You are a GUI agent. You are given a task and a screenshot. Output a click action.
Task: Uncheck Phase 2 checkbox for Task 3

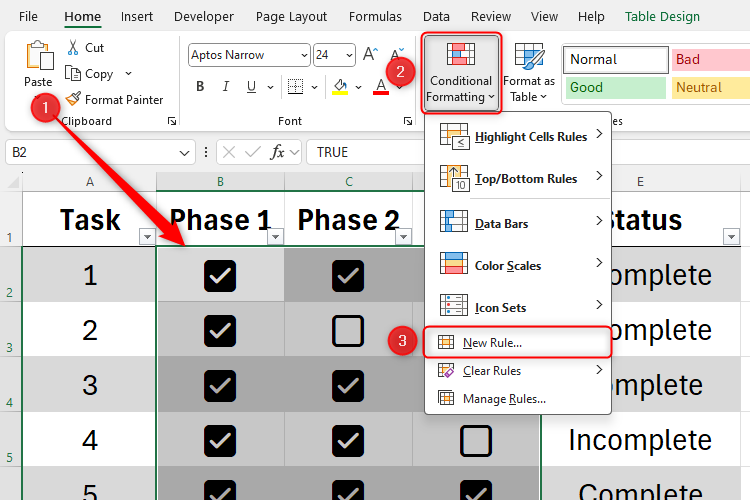pos(348,386)
